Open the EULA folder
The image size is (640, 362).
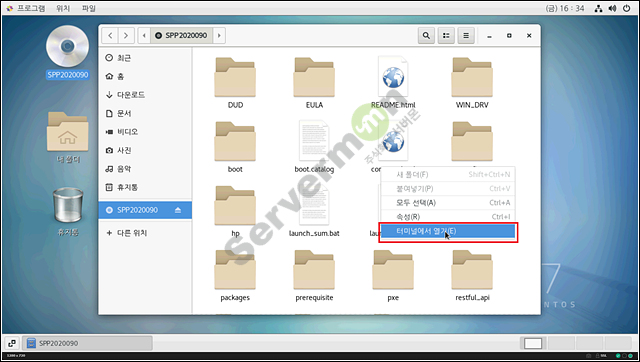point(314,78)
